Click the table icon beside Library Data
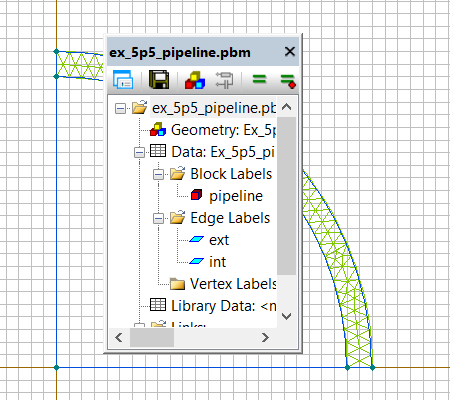Viewport: 450px width, 400px height. [158, 305]
